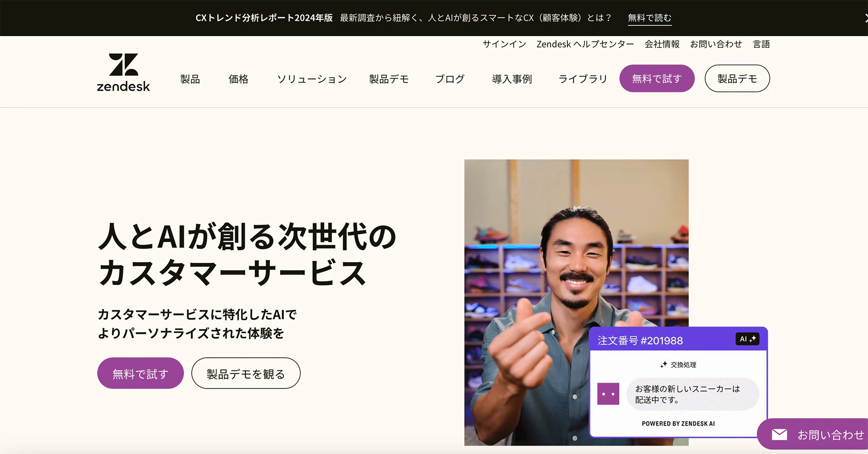Click the envelope icon in contact widget

779,435
